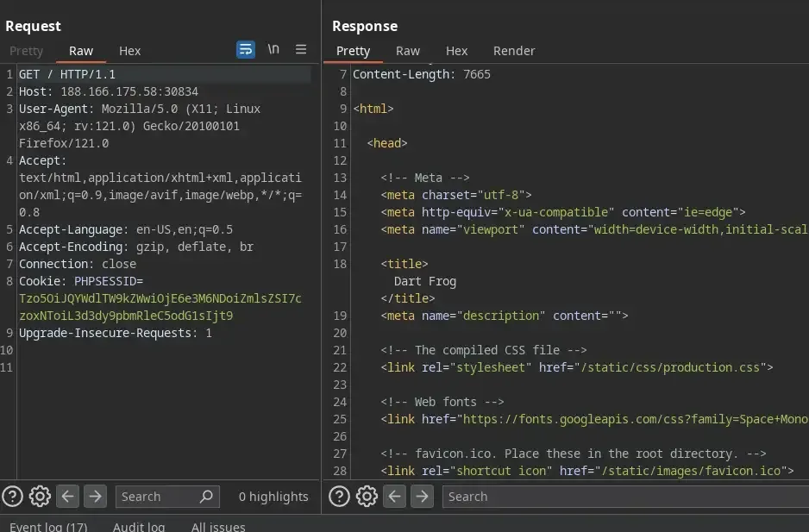This screenshot has height=532, width=809.
Task: Open the Event log (17) tab
Action: tap(48, 526)
